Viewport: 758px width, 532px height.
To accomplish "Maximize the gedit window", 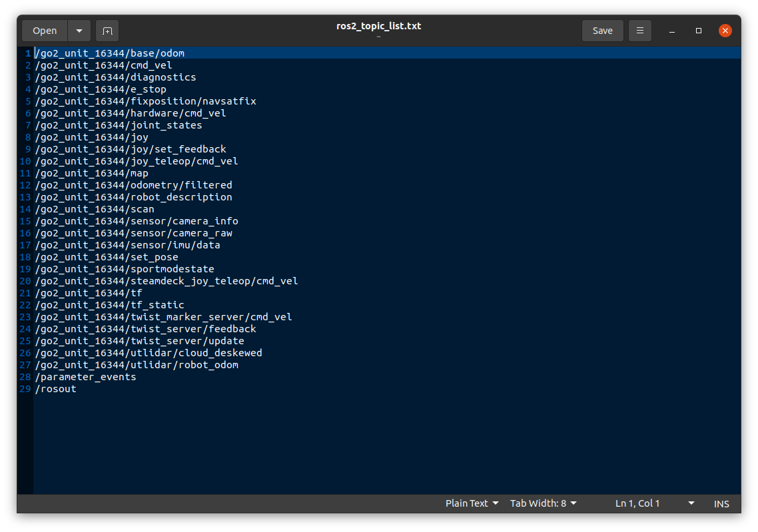I will (x=699, y=31).
